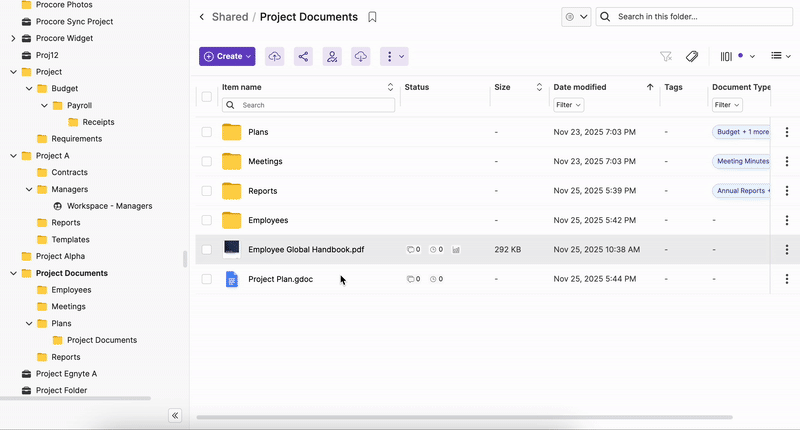The image size is (800, 430).
Task: Click the Workspace - Managers icon in tree
Action: pyautogui.click(x=58, y=206)
